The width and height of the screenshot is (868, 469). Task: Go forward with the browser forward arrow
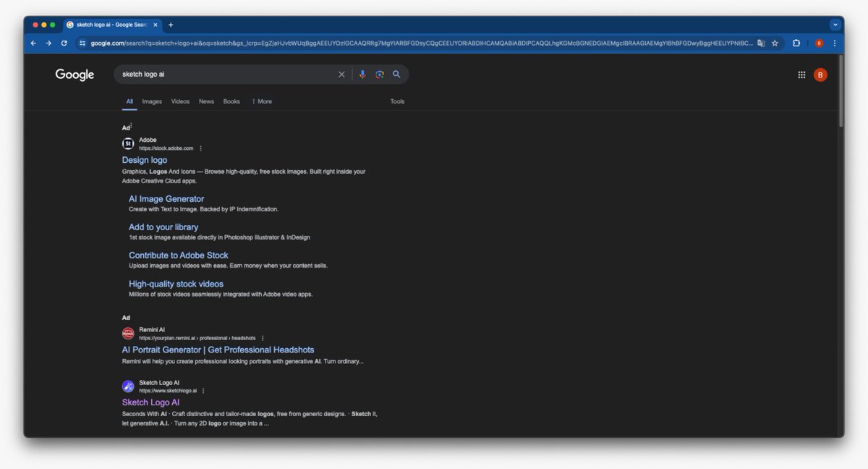click(48, 43)
